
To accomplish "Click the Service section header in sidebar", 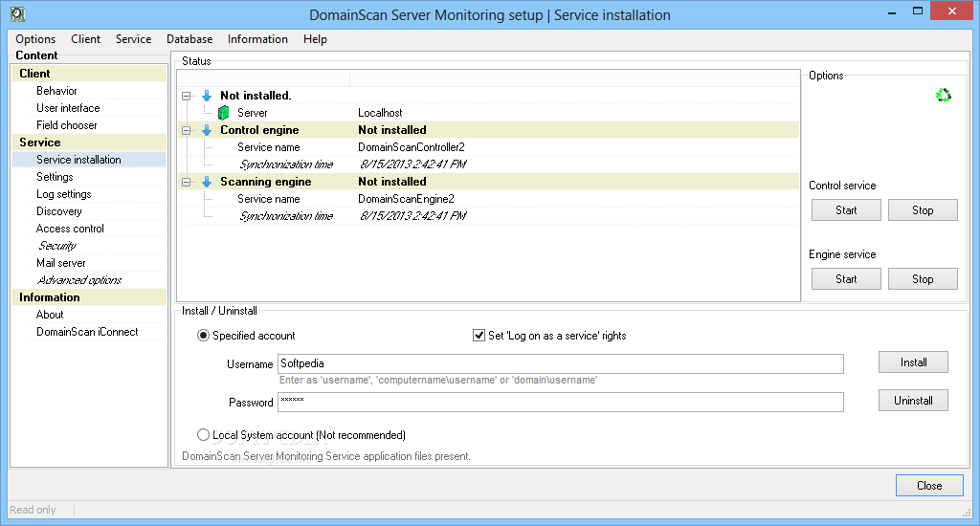I will [x=89, y=142].
